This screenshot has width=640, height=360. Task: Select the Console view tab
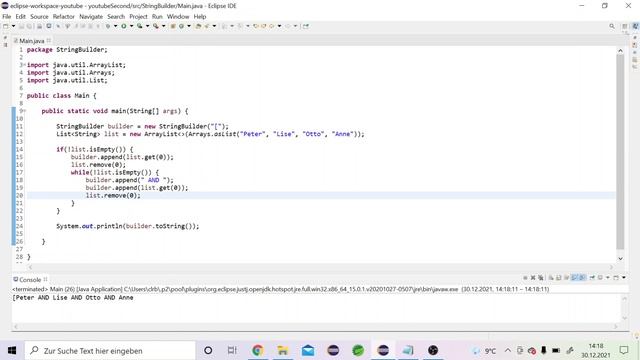(x=30, y=280)
